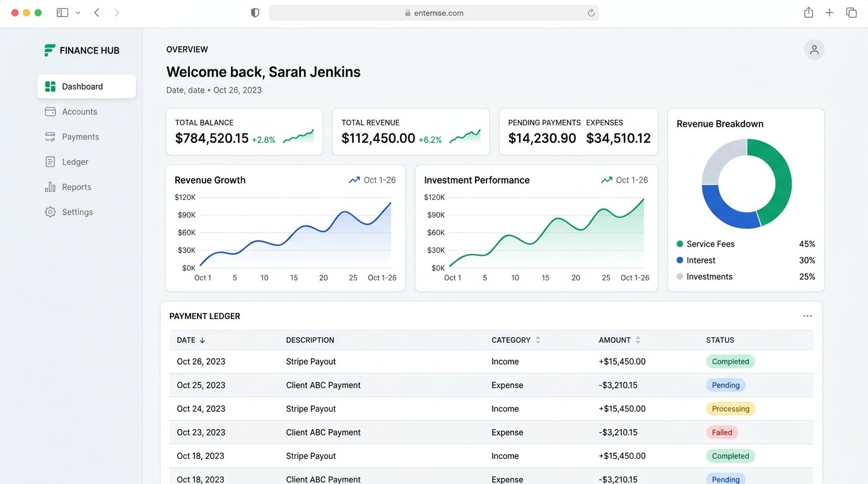Click the Oct 1-26 range on Revenue Growth
The height and width of the screenshot is (484, 868).
[380, 180]
